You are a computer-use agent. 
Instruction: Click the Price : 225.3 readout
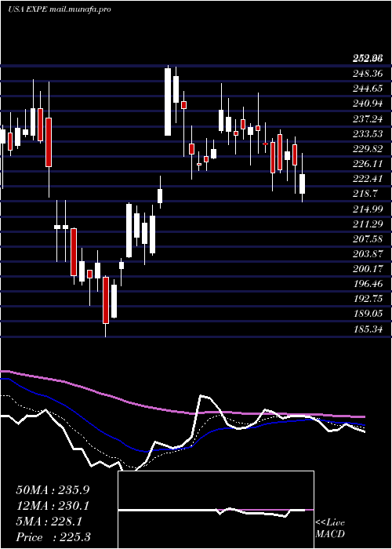(x=53, y=537)
